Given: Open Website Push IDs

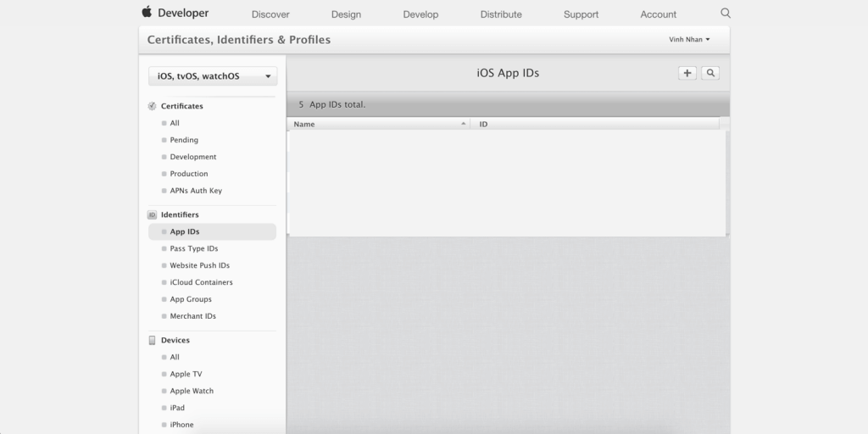Looking at the screenshot, I should (200, 265).
